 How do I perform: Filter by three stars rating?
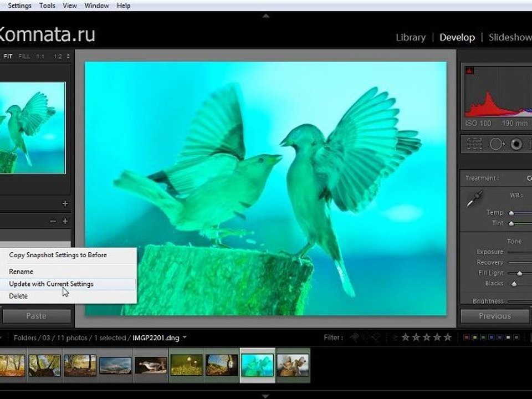pos(427,337)
